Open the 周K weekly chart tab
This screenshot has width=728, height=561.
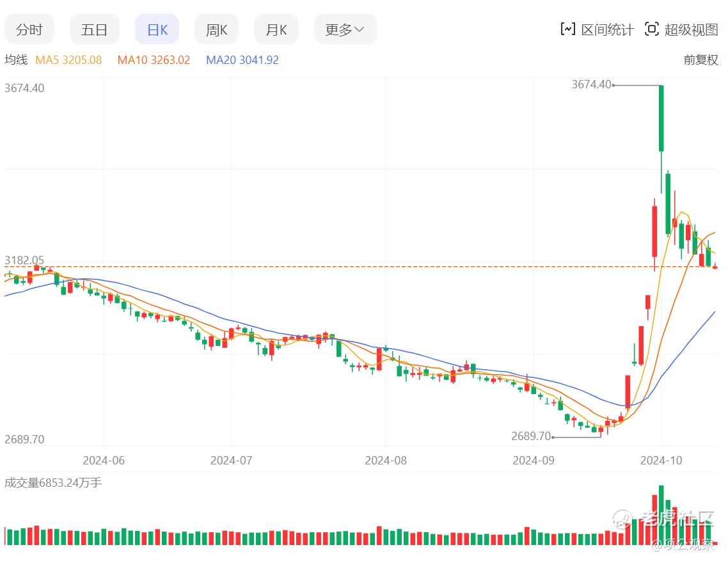pyautogui.click(x=216, y=29)
